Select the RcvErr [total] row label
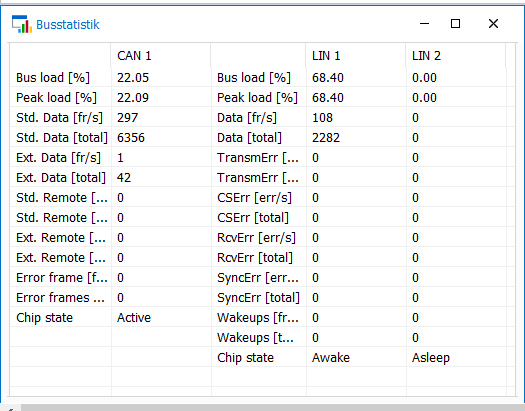525x411 pixels. tap(255, 258)
